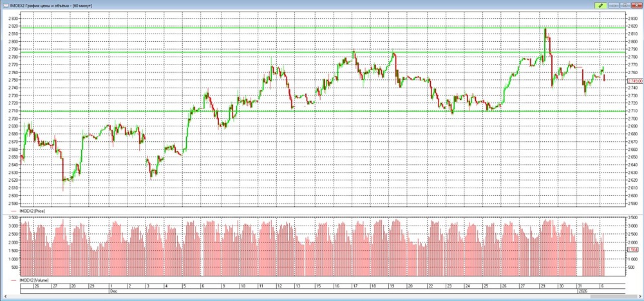Click the current volume tag 1 564
Screen dimensions: 644x301
coord(632,249)
